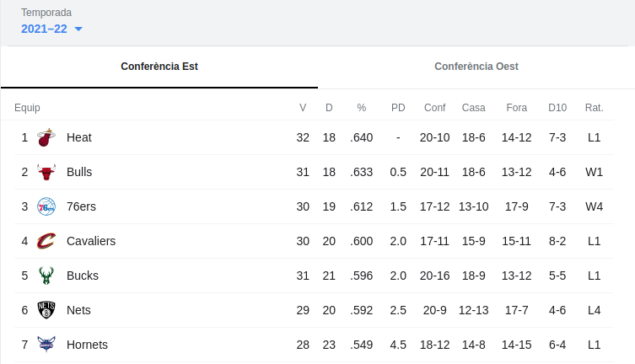Click the Cavaliers team logo
The width and height of the screenshot is (635, 364).
click(x=46, y=241)
